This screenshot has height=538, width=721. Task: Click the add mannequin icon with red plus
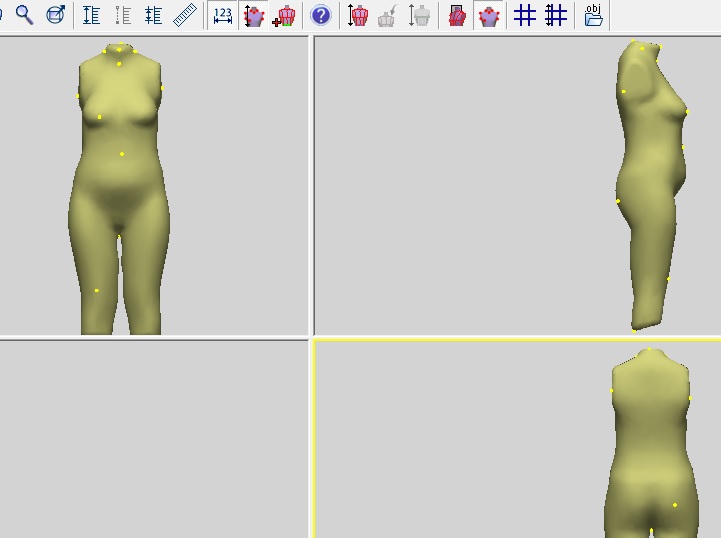[x=285, y=15]
